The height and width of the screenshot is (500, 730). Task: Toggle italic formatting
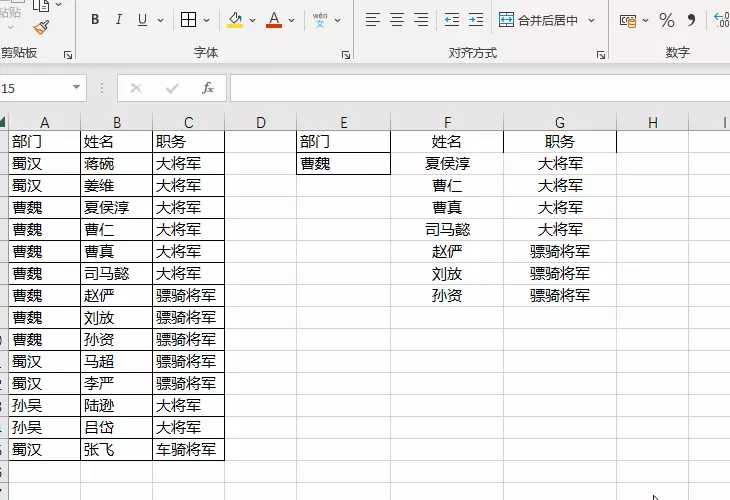pos(119,20)
